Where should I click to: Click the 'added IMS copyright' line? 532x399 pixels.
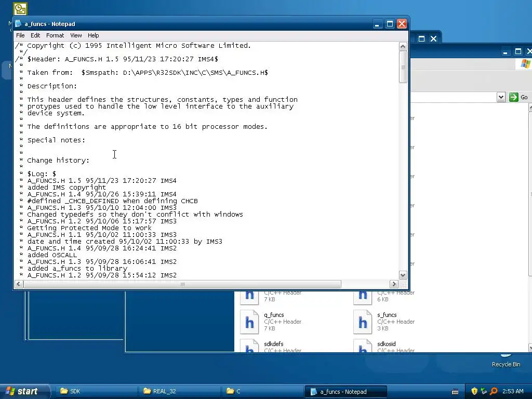(x=66, y=188)
